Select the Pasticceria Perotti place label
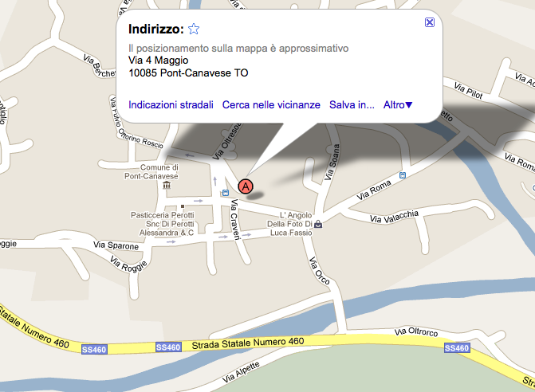535x392 pixels. coord(163,224)
